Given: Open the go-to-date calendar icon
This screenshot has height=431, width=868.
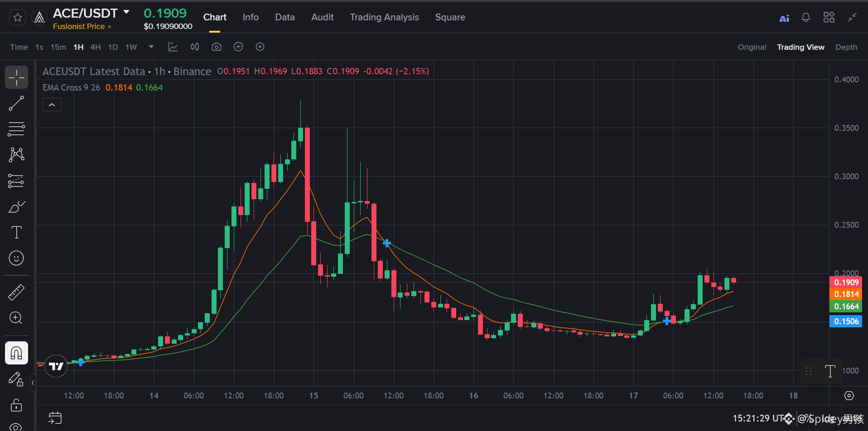Looking at the screenshot, I should (55, 418).
